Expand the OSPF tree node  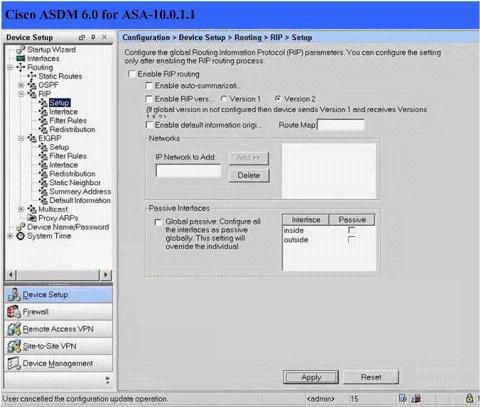(x=21, y=85)
